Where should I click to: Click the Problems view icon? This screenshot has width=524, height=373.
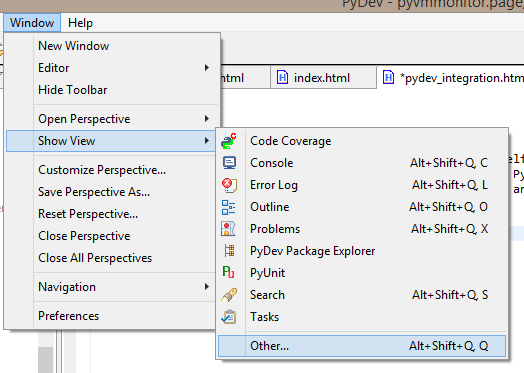point(228,229)
